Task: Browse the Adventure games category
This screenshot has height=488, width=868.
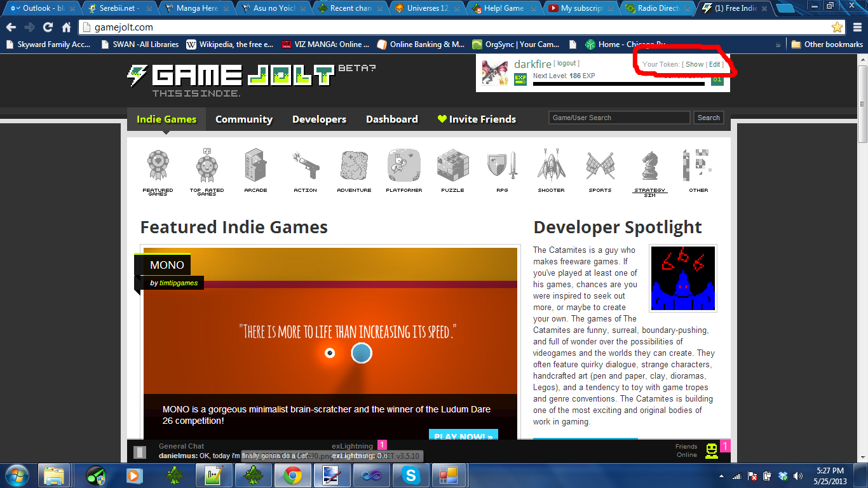Action: tap(354, 171)
